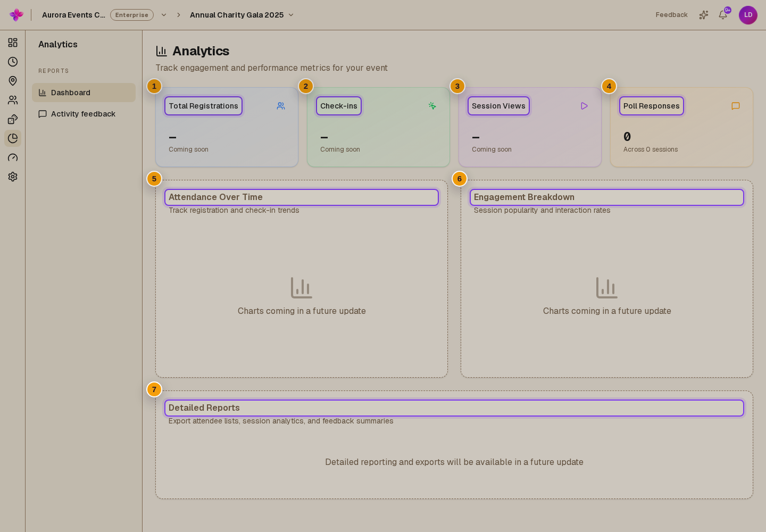Open the attendees people sidebar icon

[x=13, y=100]
